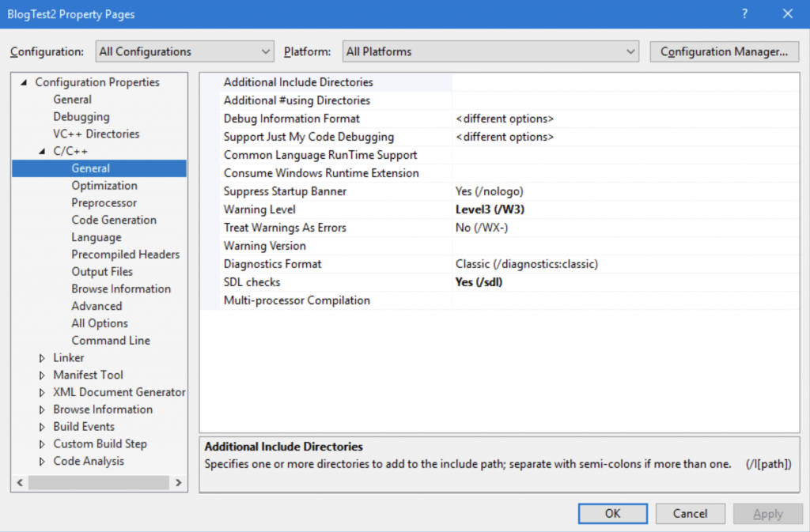The width and height of the screenshot is (810, 532).
Task: Collapse the Configuration Properties node
Action: coord(23,82)
